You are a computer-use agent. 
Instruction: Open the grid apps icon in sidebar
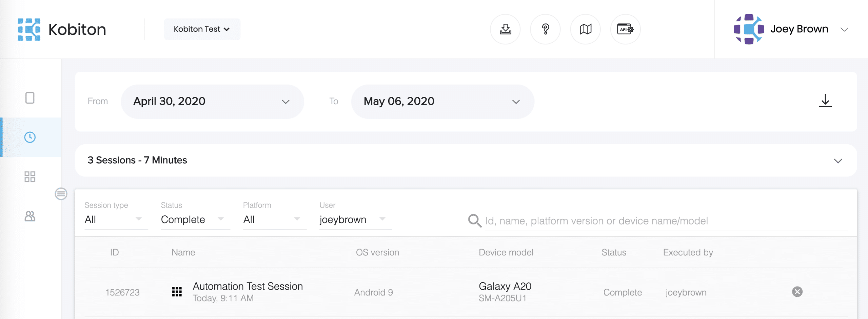coord(30,177)
